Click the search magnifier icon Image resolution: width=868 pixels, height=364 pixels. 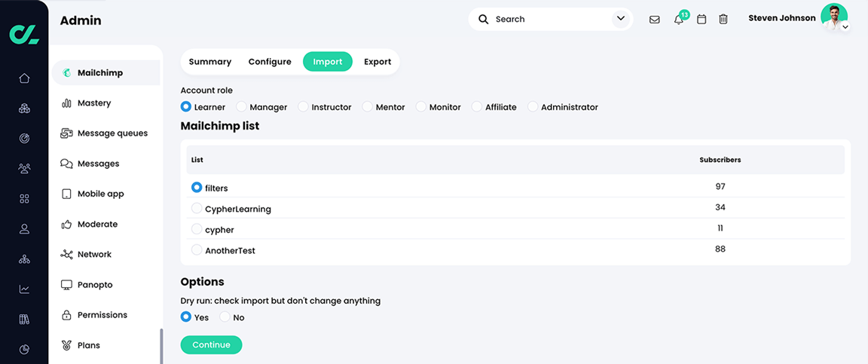coord(483,20)
